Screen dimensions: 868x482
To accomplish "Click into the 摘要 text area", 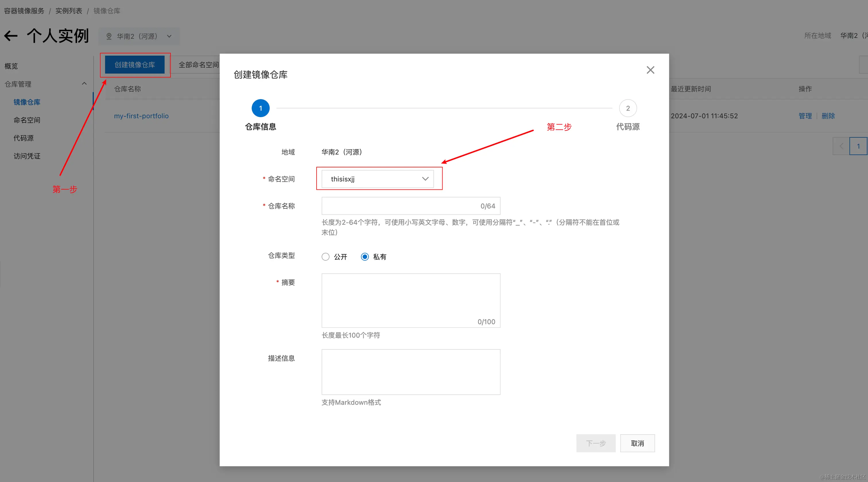I will [411, 301].
